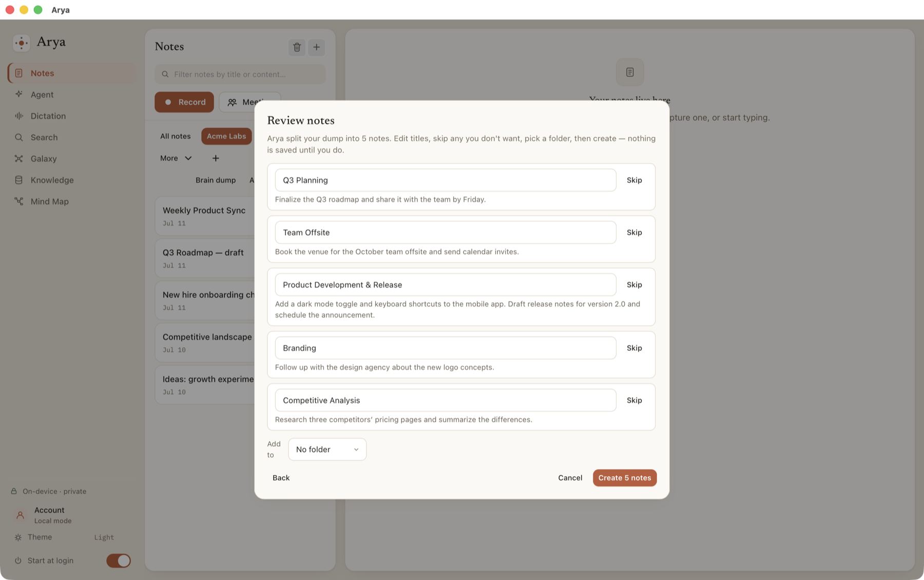924x580 pixels.
Task: Edit the Product Development & Release title field
Action: pyautogui.click(x=446, y=285)
